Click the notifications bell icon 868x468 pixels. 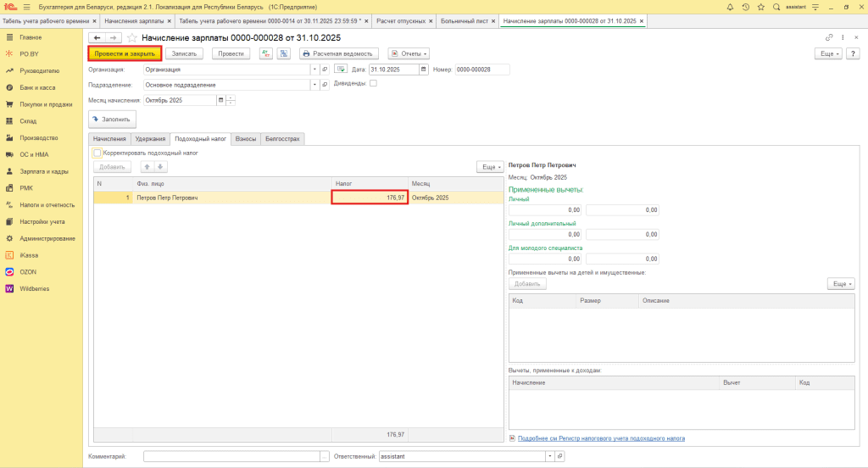(x=731, y=7)
